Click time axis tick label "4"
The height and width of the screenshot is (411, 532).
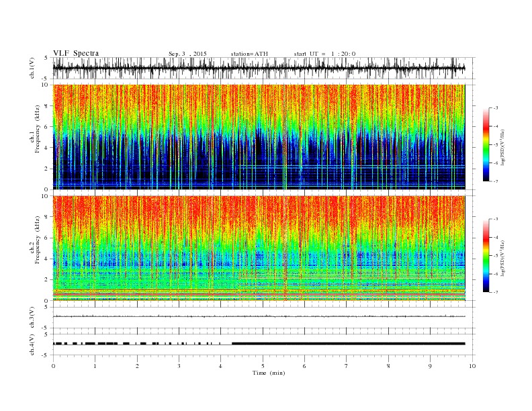pos(221,366)
